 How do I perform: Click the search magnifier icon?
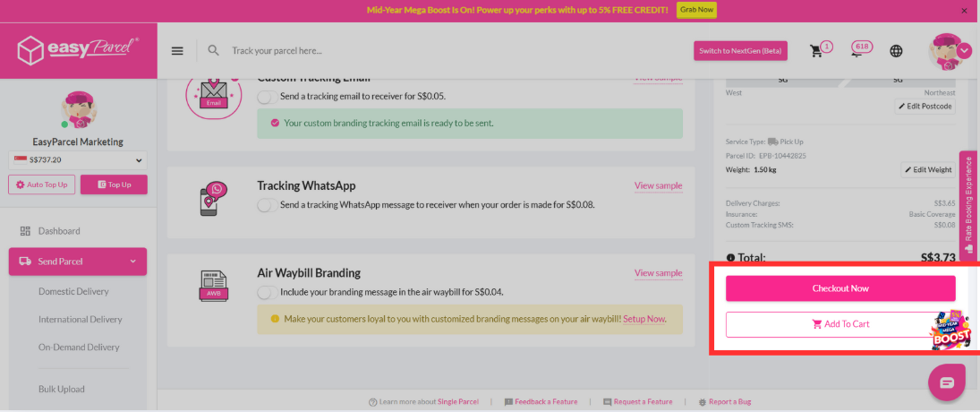click(214, 51)
